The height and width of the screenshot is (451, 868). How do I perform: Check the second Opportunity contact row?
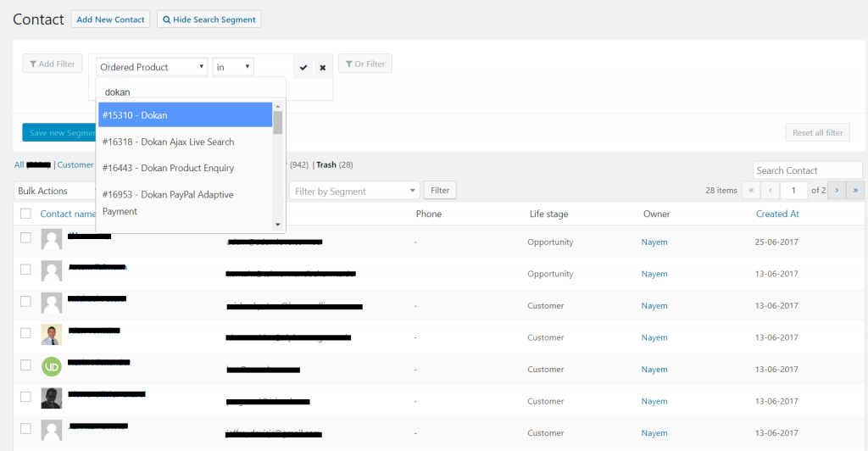point(25,270)
